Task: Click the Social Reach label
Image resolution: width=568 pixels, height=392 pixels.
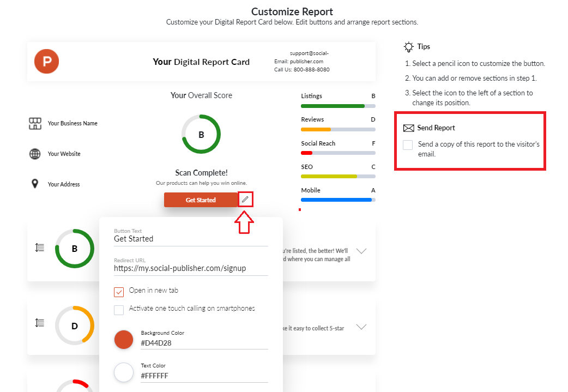Action: point(318,143)
